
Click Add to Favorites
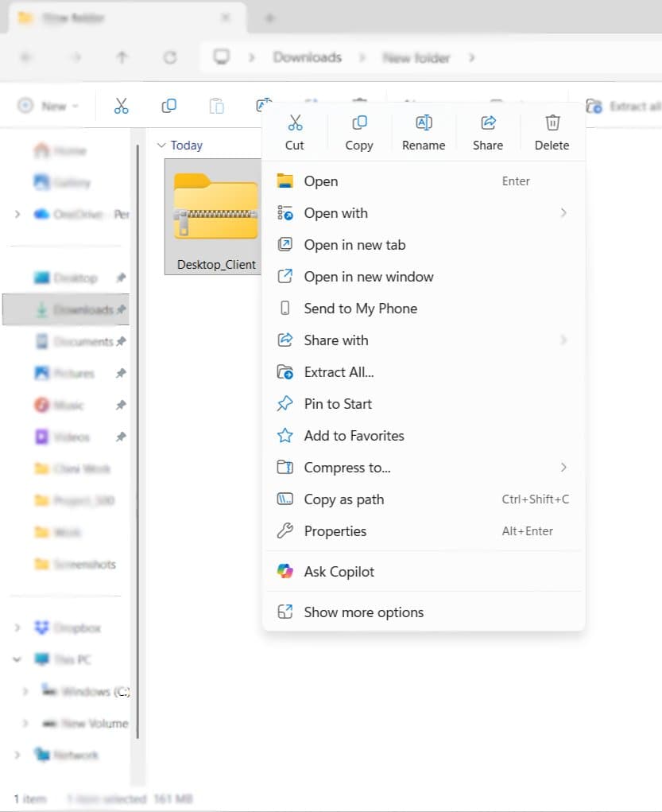(x=424, y=436)
